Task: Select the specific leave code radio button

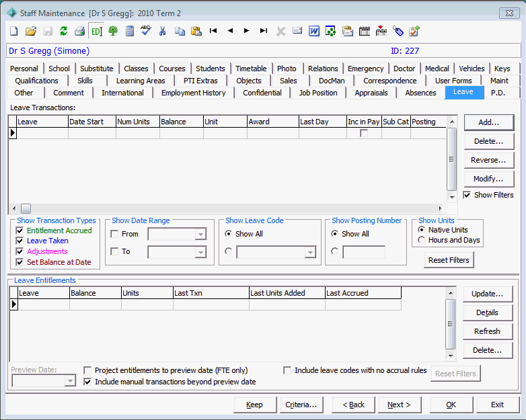Action: (229, 251)
